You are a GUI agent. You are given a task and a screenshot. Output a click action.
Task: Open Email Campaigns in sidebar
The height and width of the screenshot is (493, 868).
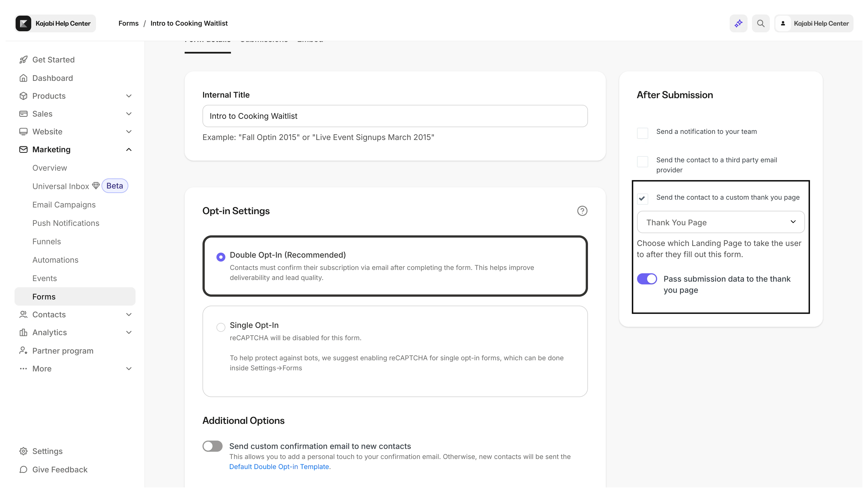pyautogui.click(x=64, y=205)
